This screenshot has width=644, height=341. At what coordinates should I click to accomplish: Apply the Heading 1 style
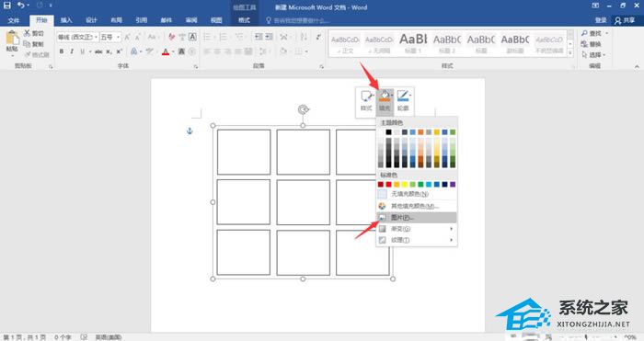[x=413, y=43]
